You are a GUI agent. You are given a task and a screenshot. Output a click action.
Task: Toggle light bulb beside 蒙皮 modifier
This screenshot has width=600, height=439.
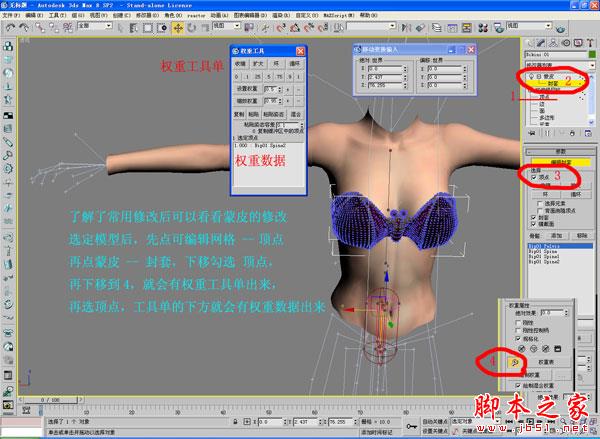tap(532, 77)
